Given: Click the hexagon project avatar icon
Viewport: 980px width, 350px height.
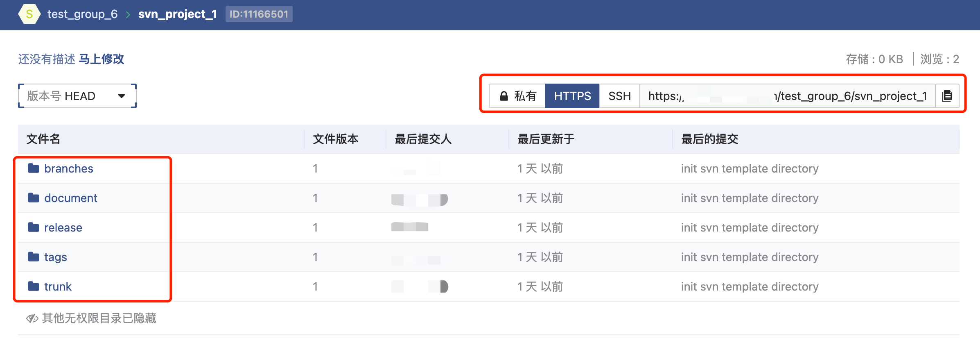Looking at the screenshot, I should 29,14.
